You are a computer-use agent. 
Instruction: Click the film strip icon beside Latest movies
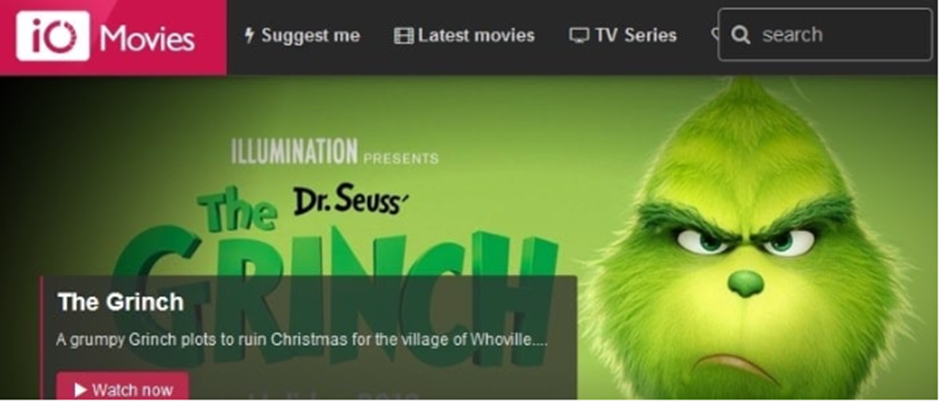click(x=404, y=36)
